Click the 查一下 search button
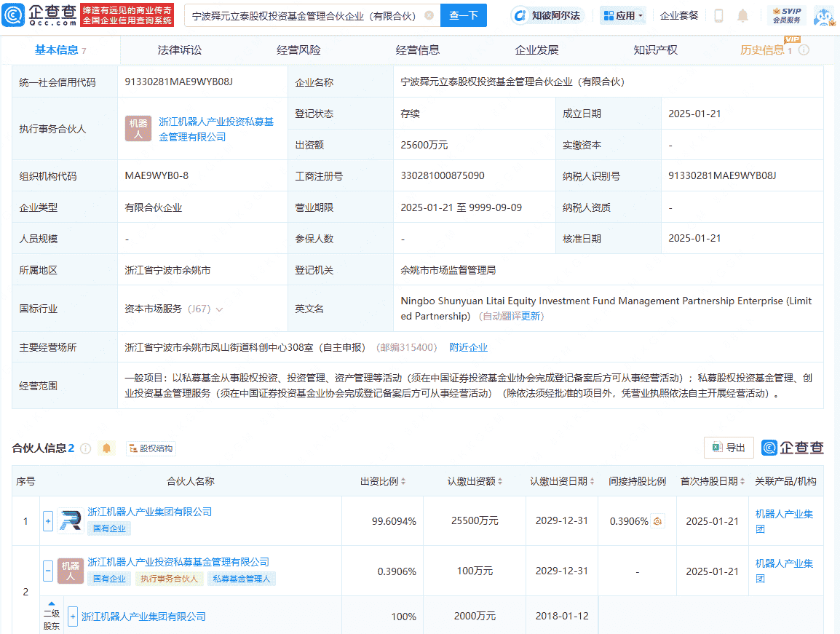This screenshot has width=840, height=634. [464, 15]
